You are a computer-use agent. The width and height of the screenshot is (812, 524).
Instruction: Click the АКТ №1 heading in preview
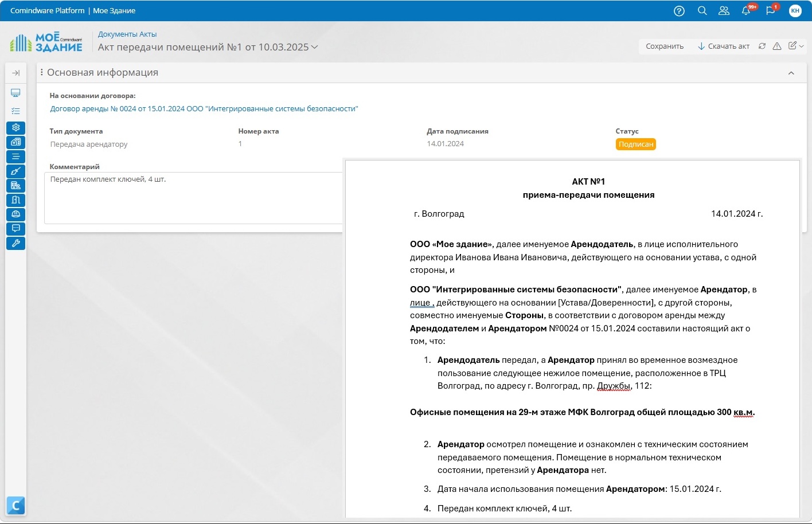click(588, 182)
